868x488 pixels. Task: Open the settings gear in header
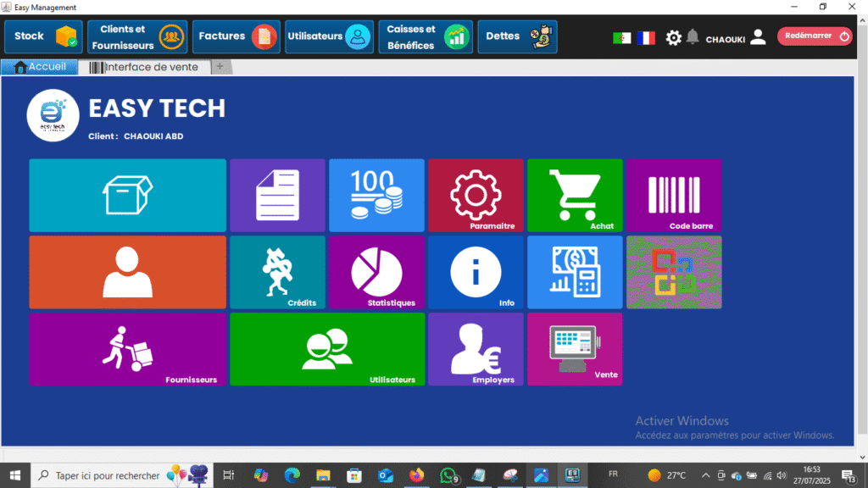pyautogui.click(x=674, y=37)
